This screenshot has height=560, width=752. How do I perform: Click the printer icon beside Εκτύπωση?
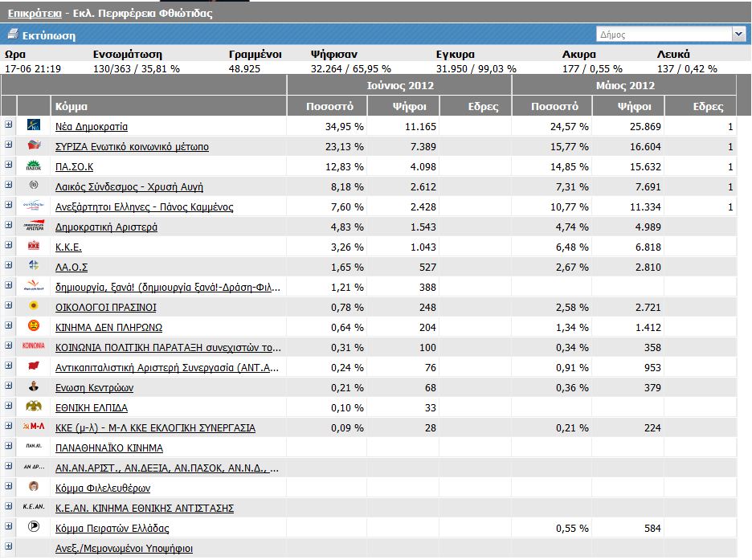pyautogui.click(x=12, y=35)
